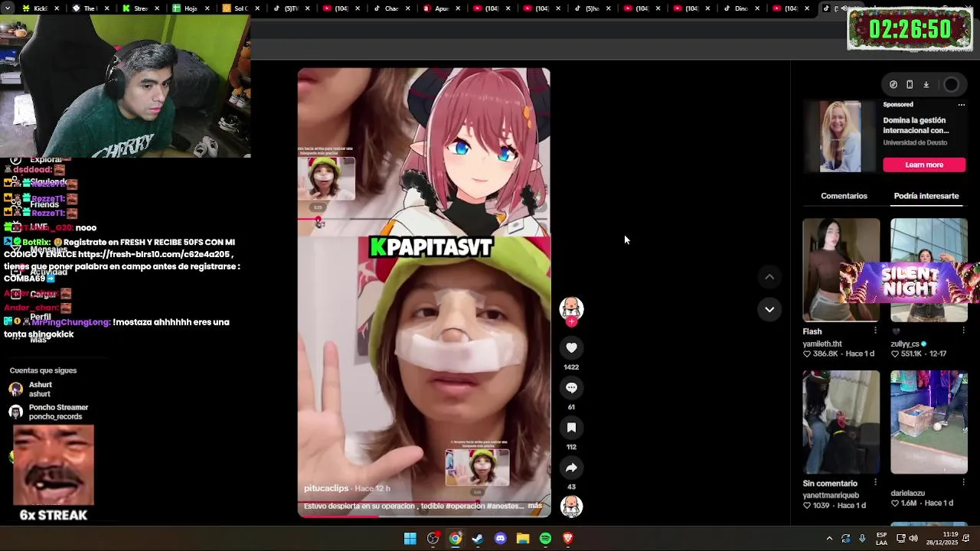The height and width of the screenshot is (551, 980).
Task: Open the volume icon in system tray
Action: [913, 539]
